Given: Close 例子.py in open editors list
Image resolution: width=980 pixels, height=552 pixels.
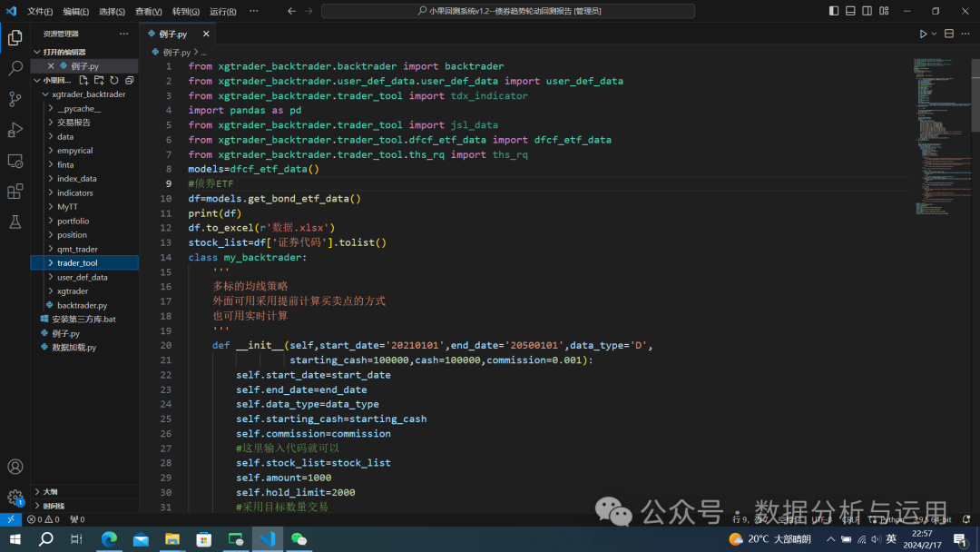Looking at the screenshot, I should pyautogui.click(x=51, y=65).
